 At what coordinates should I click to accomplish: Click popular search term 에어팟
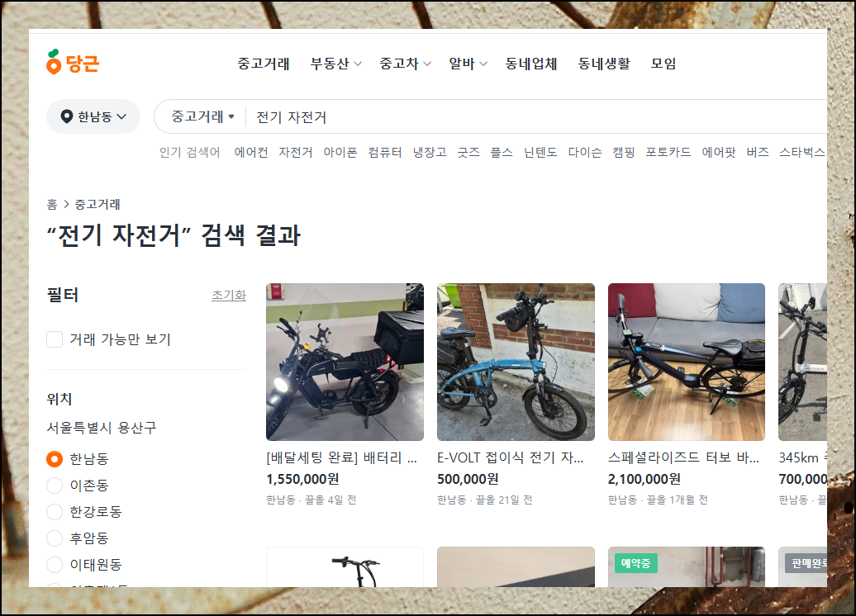coord(719,152)
